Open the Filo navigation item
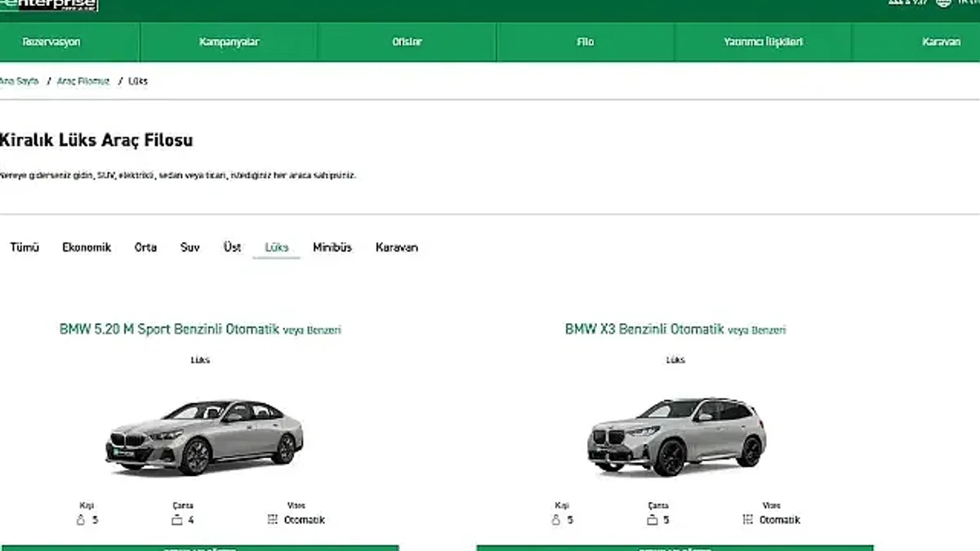The height and width of the screenshot is (551, 980). (x=586, y=42)
